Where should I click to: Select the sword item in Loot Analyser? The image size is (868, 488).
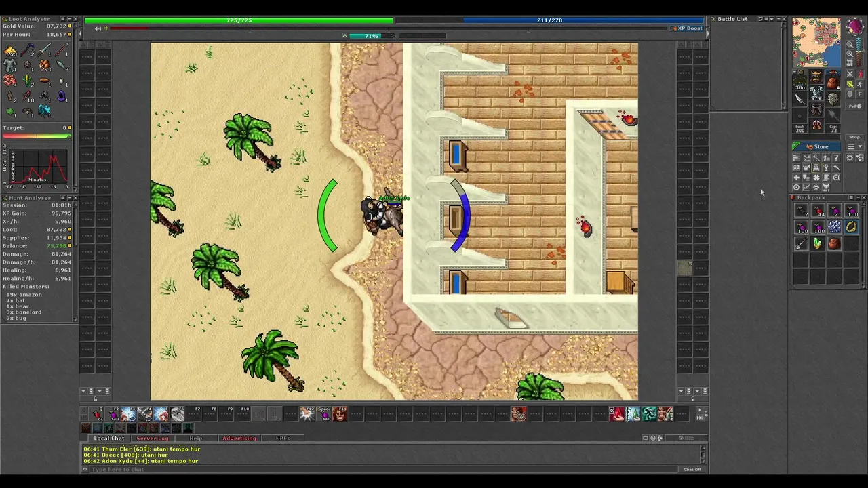[45, 50]
